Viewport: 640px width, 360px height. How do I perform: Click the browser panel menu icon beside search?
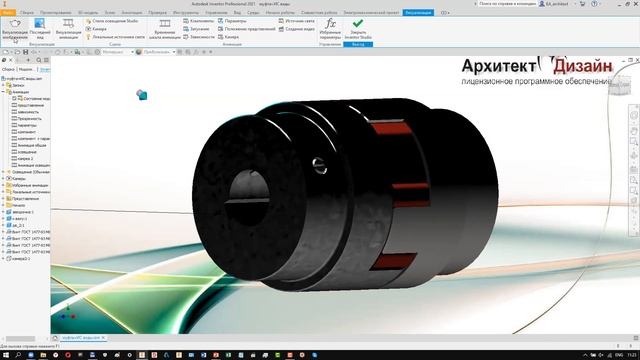point(47,60)
